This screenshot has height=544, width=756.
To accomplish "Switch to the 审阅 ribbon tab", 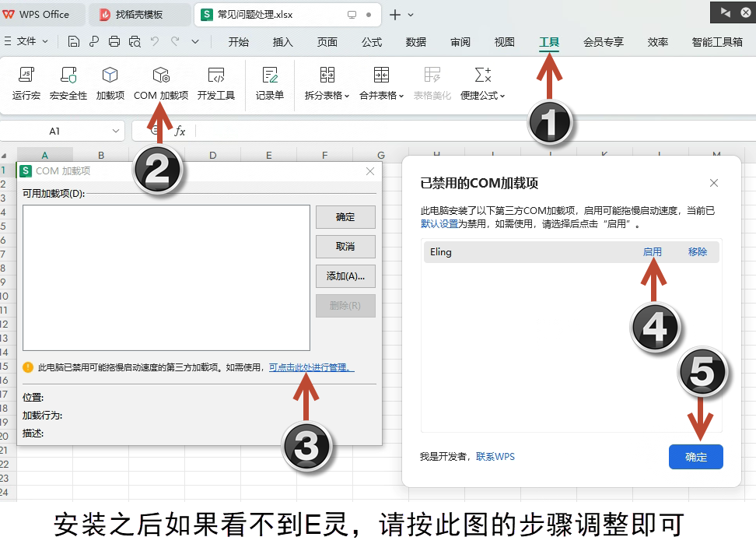I will pyautogui.click(x=460, y=43).
